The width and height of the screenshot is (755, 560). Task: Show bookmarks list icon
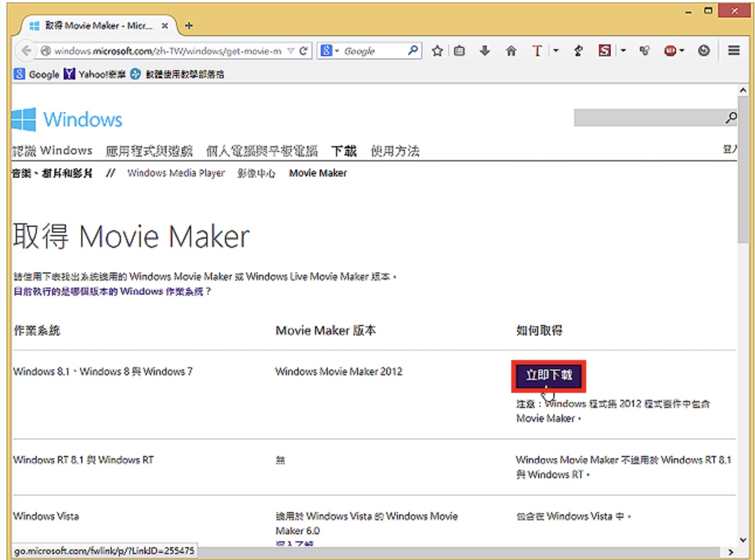click(x=460, y=51)
